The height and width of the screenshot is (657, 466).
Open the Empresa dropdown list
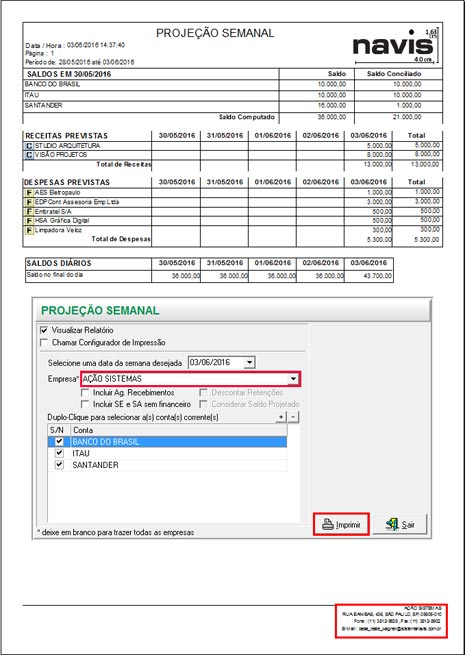tap(293, 379)
